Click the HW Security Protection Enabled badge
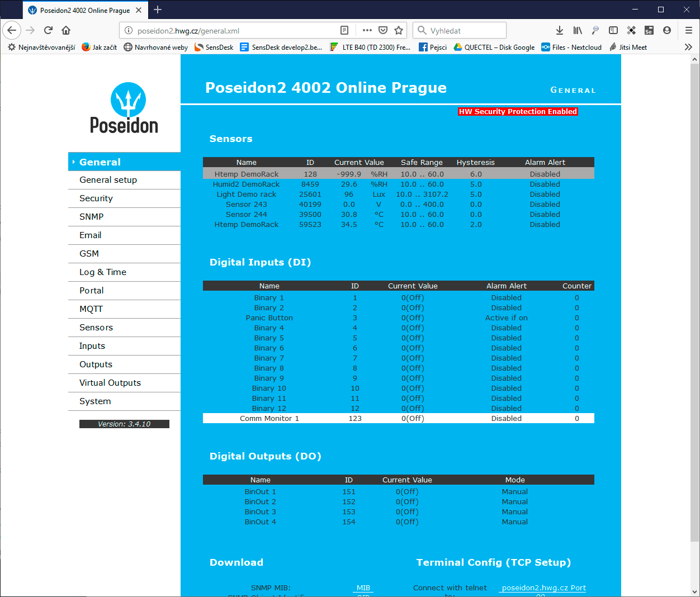This screenshot has width=700, height=597. [518, 112]
